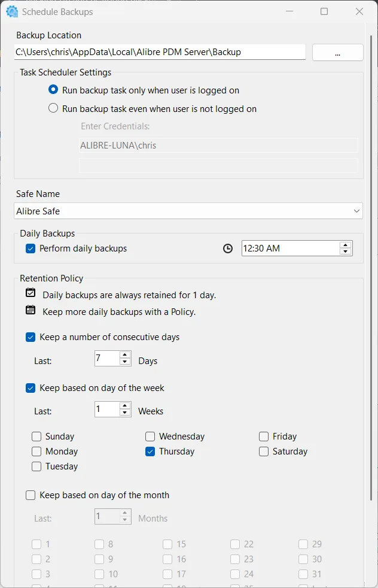Click the calendar-check icon for daily retention

click(31, 292)
